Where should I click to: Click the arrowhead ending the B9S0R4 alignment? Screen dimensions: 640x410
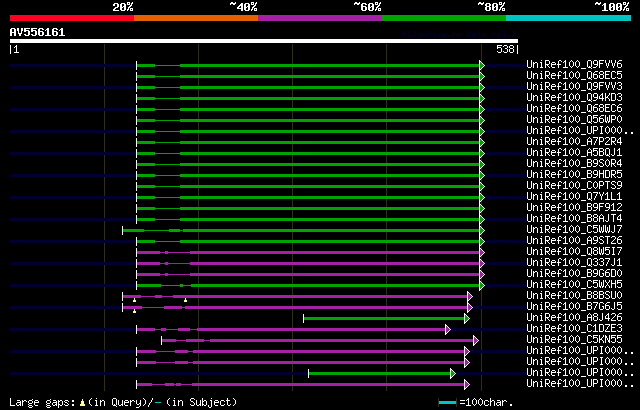(482, 164)
